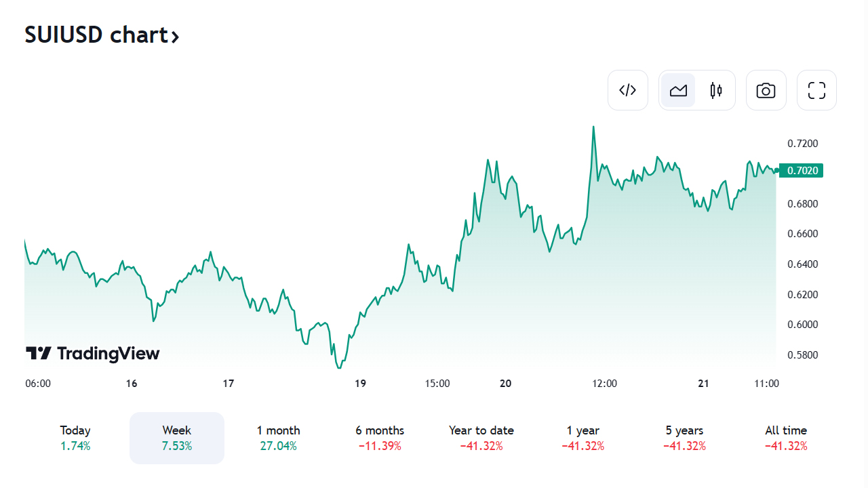Select the Today time range
Image resolution: width=868 pixels, height=488 pixels.
coord(75,438)
